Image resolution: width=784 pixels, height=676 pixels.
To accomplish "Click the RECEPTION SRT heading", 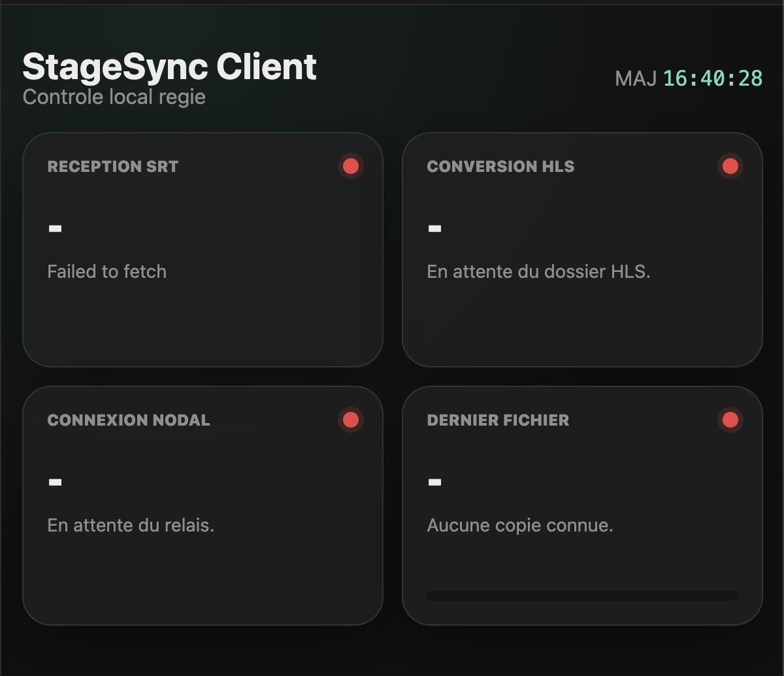I will tap(113, 166).
